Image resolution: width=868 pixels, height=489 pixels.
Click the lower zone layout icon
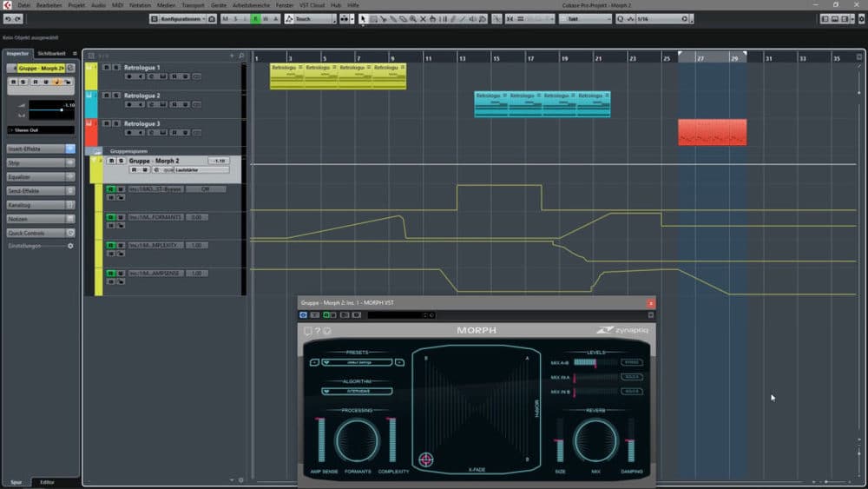coord(835,19)
